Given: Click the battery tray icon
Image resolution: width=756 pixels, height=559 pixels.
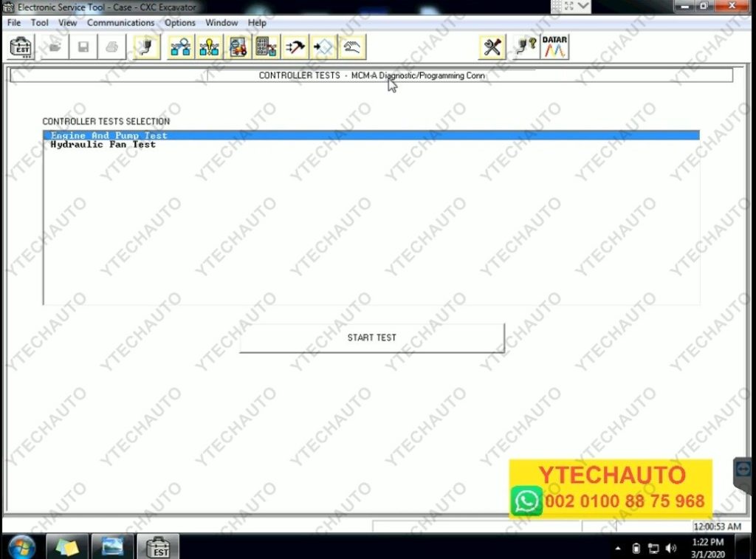Looking at the screenshot, I should click(636, 548).
